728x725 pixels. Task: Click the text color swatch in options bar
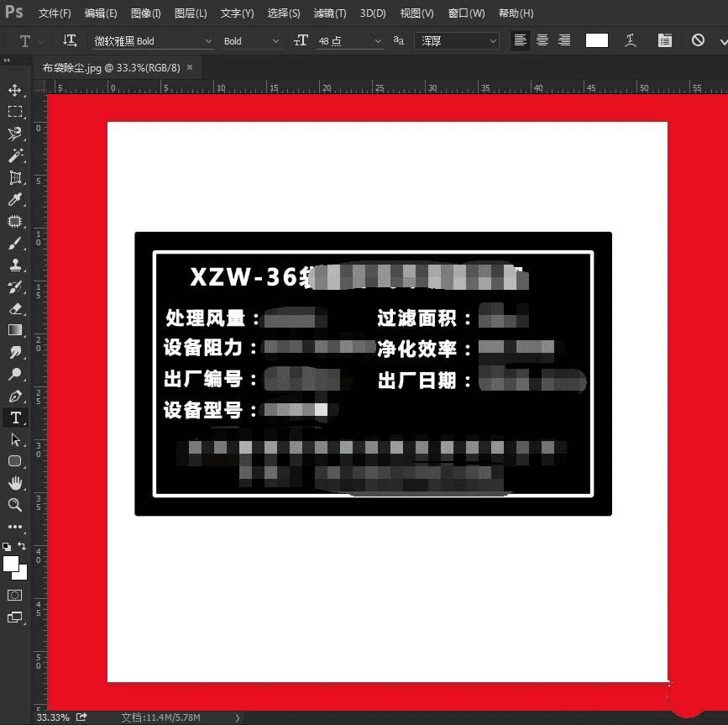click(x=597, y=40)
